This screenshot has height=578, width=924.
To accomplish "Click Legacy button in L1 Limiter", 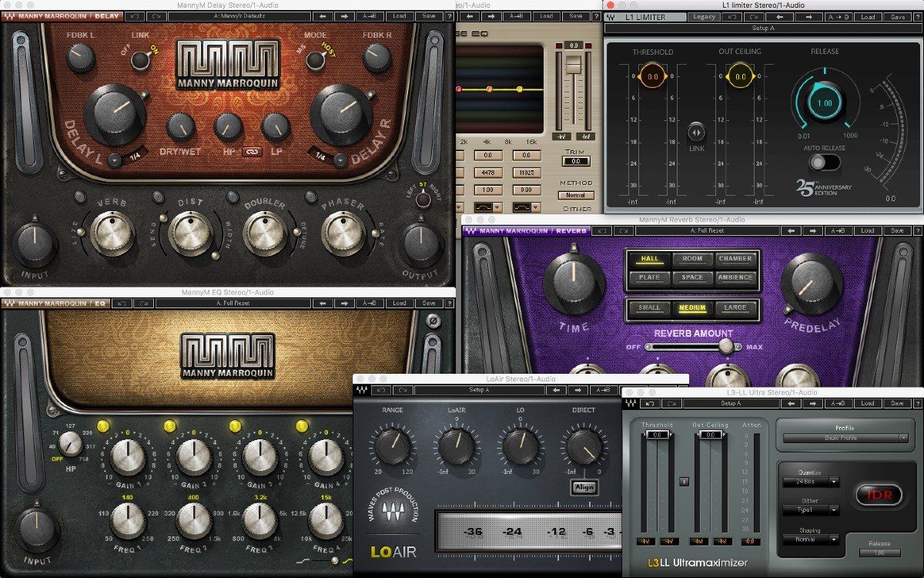I will click(704, 17).
